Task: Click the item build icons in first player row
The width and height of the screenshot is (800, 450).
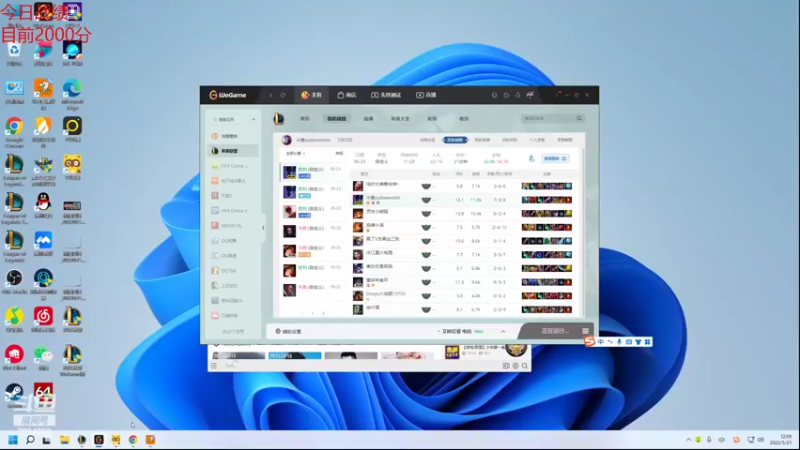Action: pyautogui.click(x=546, y=186)
